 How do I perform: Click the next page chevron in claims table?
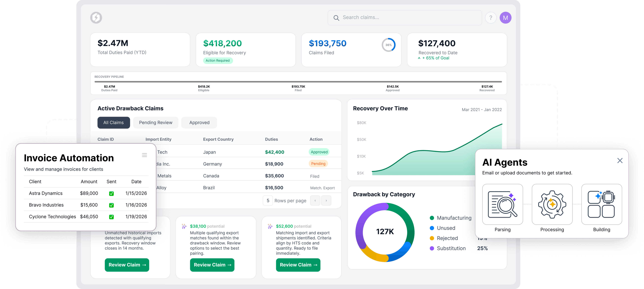coord(326,201)
